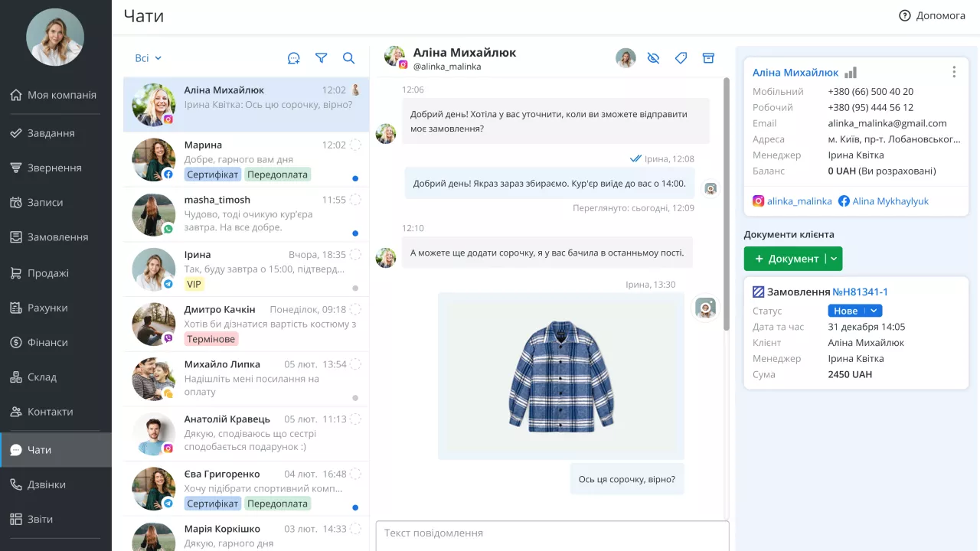Click the email alinka_malinka@gmail.com
The width and height of the screenshot is (980, 551).
click(x=887, y=123)
